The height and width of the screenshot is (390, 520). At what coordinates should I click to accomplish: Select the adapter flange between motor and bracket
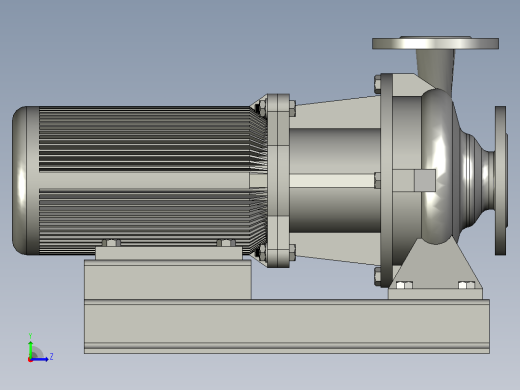point(278,181)
